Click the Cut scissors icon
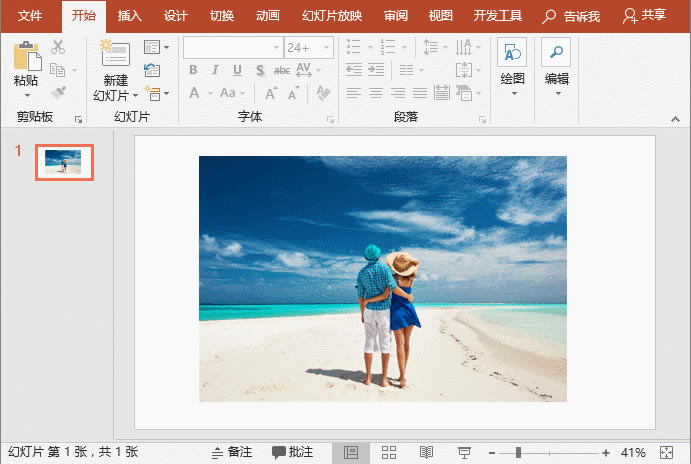This screenshot has height=464, width=691. tap(58, 47)
